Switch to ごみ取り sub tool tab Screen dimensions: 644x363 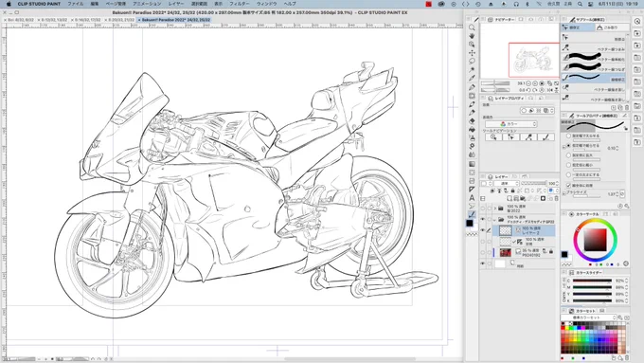pos(612,27)
